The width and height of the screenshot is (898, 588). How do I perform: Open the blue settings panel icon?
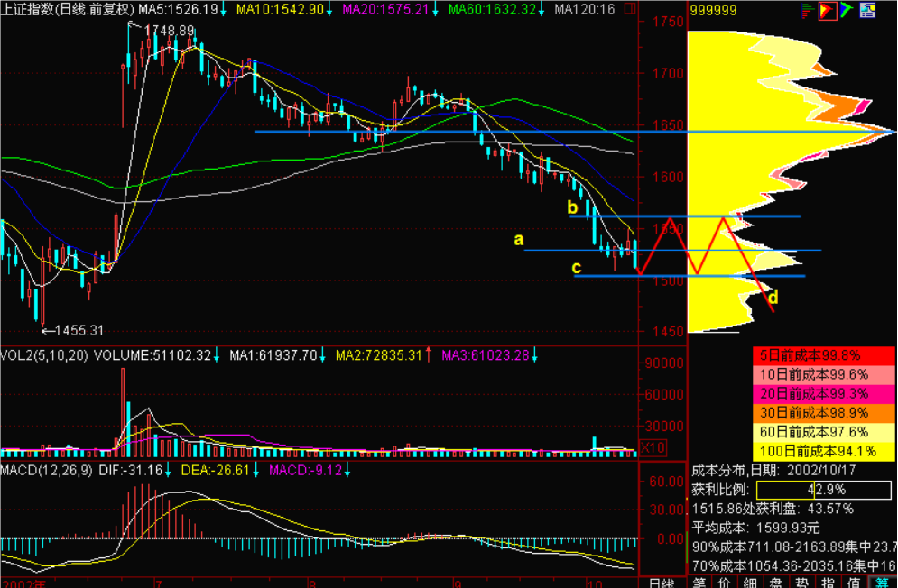point(866,11)
